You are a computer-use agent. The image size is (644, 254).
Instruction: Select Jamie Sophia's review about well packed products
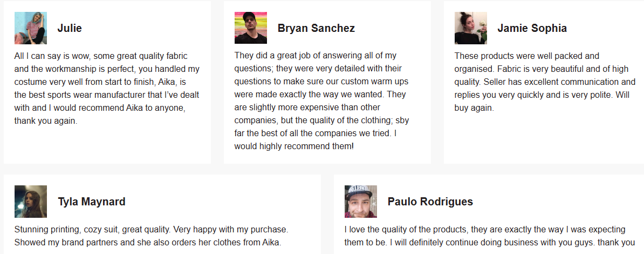pyautogui.click(x=545, y=82)
